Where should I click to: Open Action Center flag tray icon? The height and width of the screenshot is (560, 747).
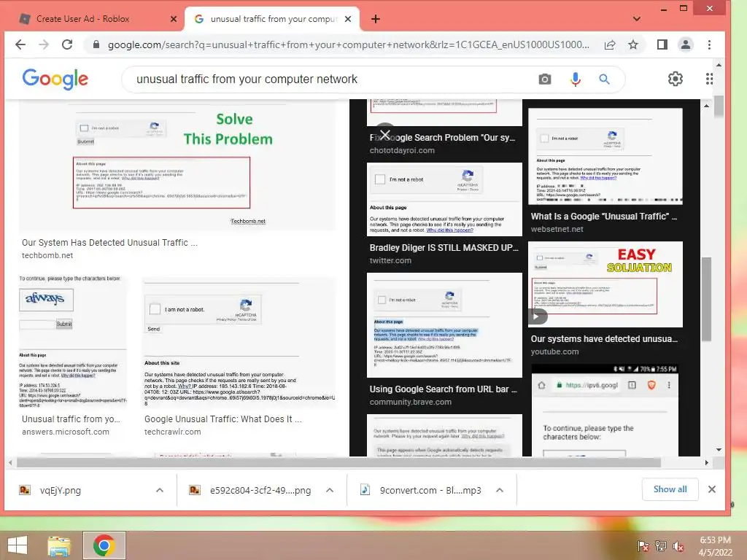pyautogui.click(x=643, y=546)
